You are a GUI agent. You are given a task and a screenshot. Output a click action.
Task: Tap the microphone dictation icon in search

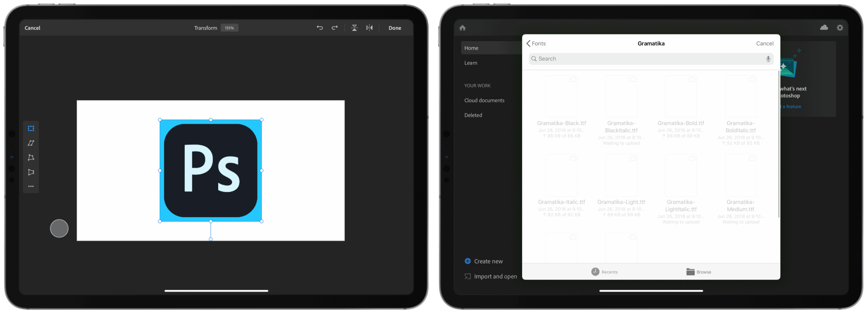click(768, 59)
